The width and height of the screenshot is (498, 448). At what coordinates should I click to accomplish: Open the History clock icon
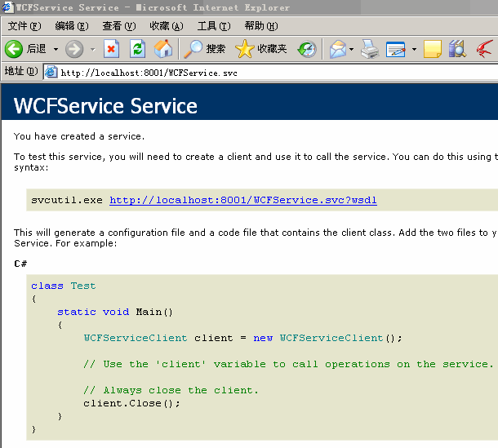(307, 49)
